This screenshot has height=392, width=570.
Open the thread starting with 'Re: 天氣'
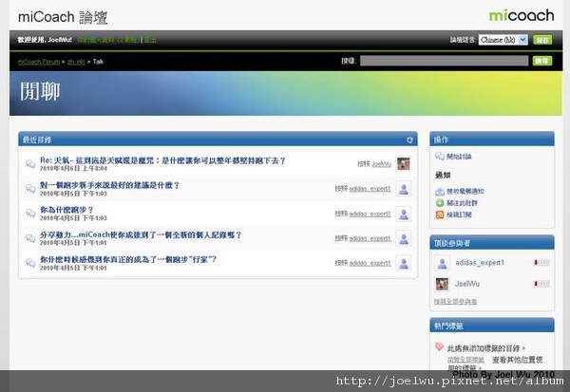[162, 160]
